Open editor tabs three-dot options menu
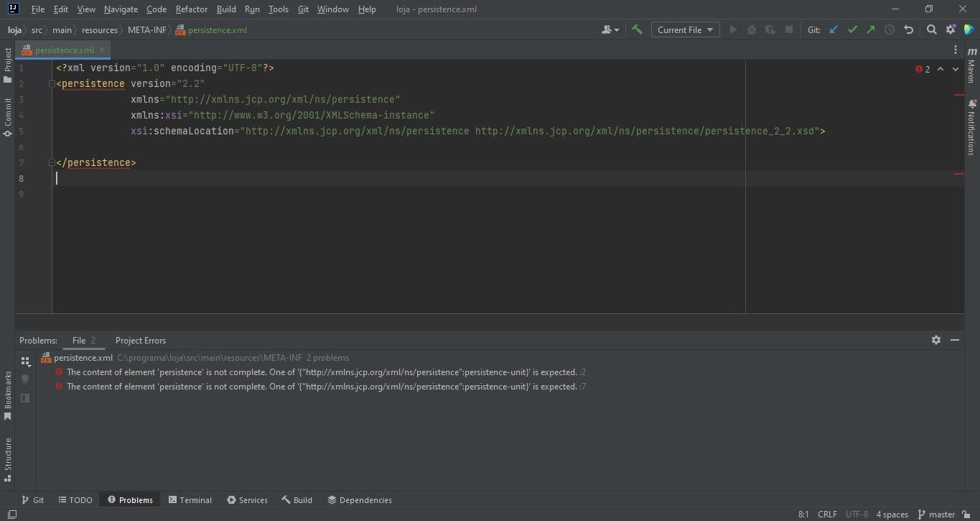 (x=955, y=50)
